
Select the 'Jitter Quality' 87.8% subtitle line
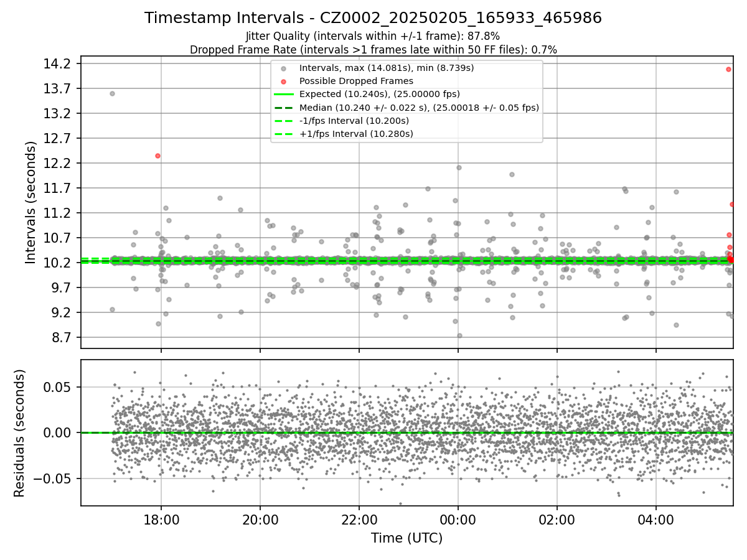coord(373,36)
